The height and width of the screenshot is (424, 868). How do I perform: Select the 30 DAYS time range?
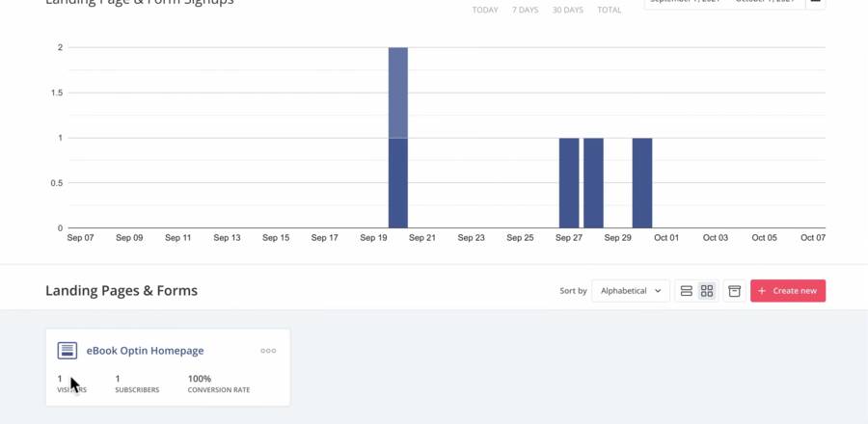(567, 10)
